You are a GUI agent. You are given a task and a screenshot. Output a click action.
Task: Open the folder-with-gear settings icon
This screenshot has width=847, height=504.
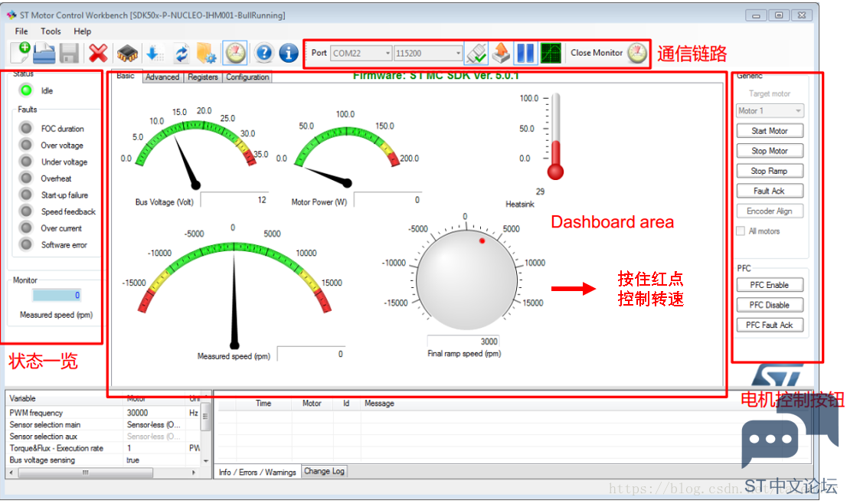pyautogui.click(x=206, y=54)
